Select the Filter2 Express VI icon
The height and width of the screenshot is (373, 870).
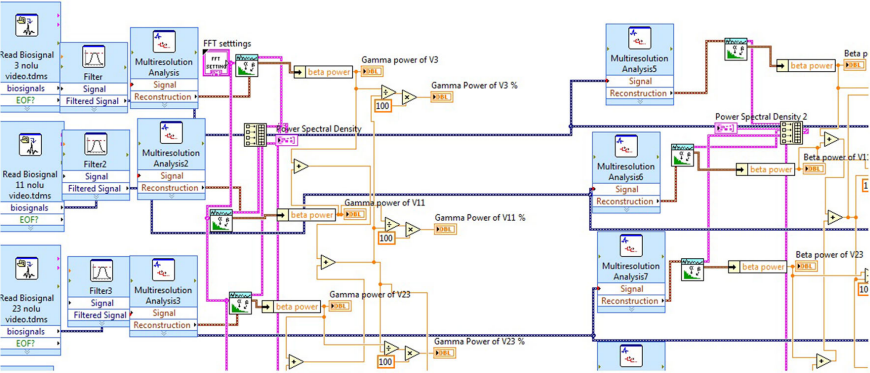pos(96,144)
